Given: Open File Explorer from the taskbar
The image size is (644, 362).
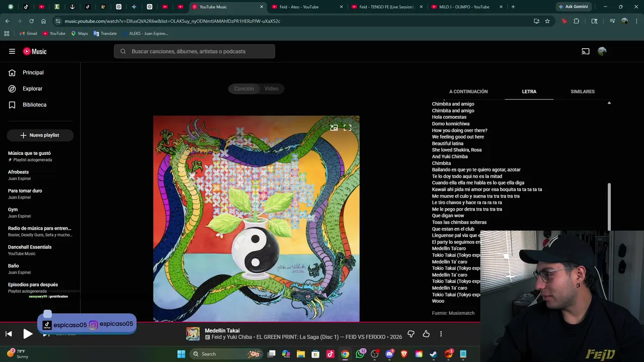Looking at the screenshot, I should (x=300, y=354).
